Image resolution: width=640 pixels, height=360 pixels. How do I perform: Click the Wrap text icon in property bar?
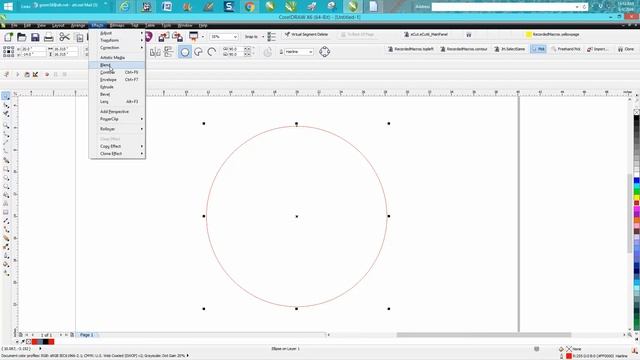pyautogui.click(x=324, y=52)
